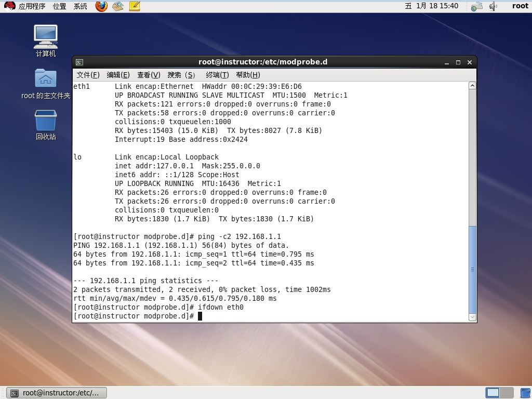Select root 的主文件夹 home folder icon
This screenshot has width=532, height=399.
pos(46,84)
